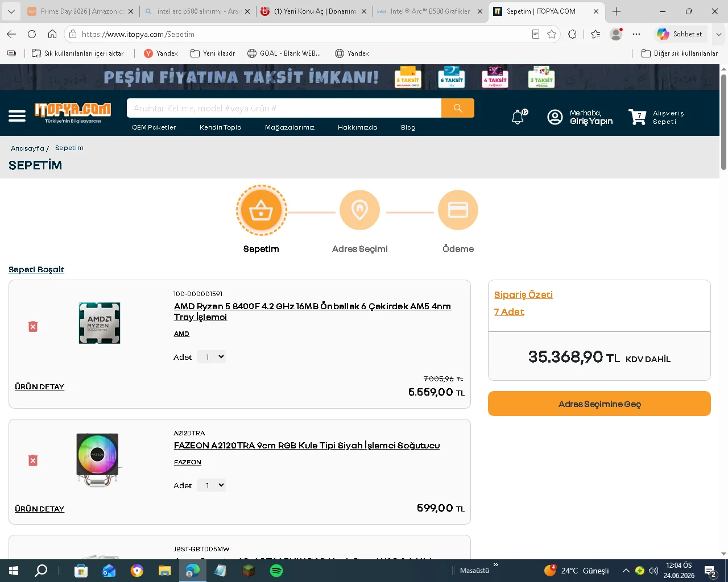
Task: Open the favorites list icon
Action: (x=595, y=34)
